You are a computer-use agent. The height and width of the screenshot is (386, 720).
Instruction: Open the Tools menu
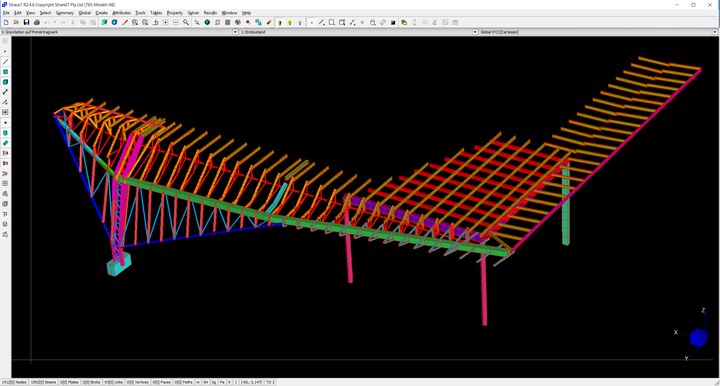(x=140, y=13)
